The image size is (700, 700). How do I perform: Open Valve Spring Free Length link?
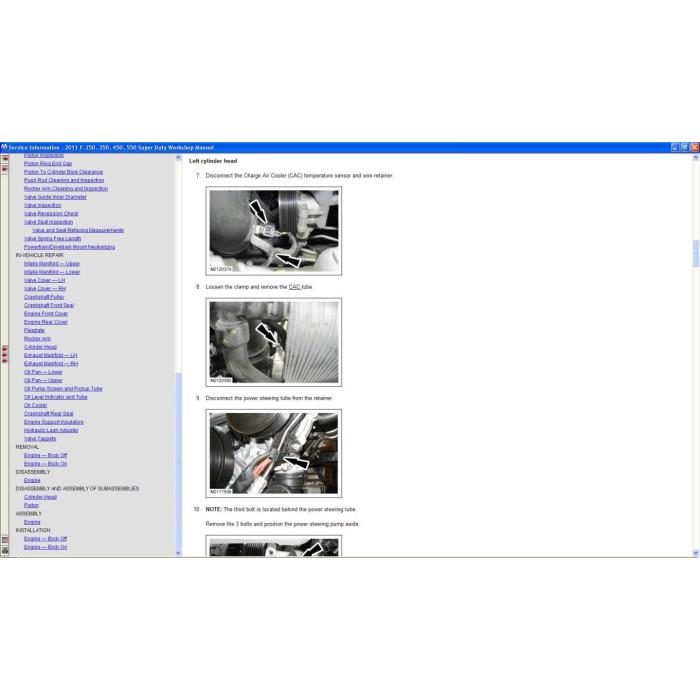tap(52, 238)
